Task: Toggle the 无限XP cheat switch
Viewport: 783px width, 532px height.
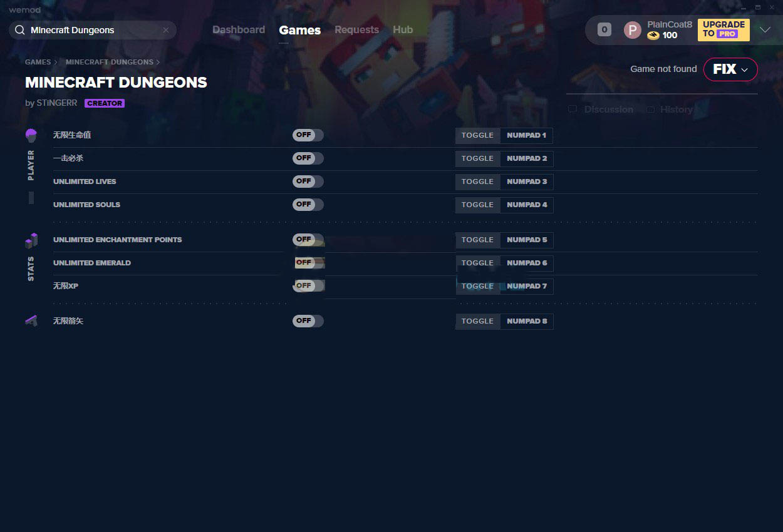Action: (308, 286)
